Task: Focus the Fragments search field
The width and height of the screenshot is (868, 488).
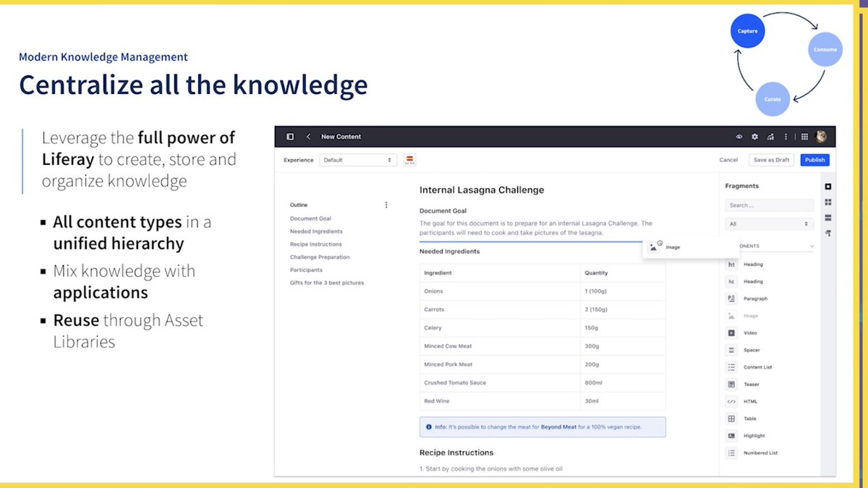Action: [x=769, y=205]
